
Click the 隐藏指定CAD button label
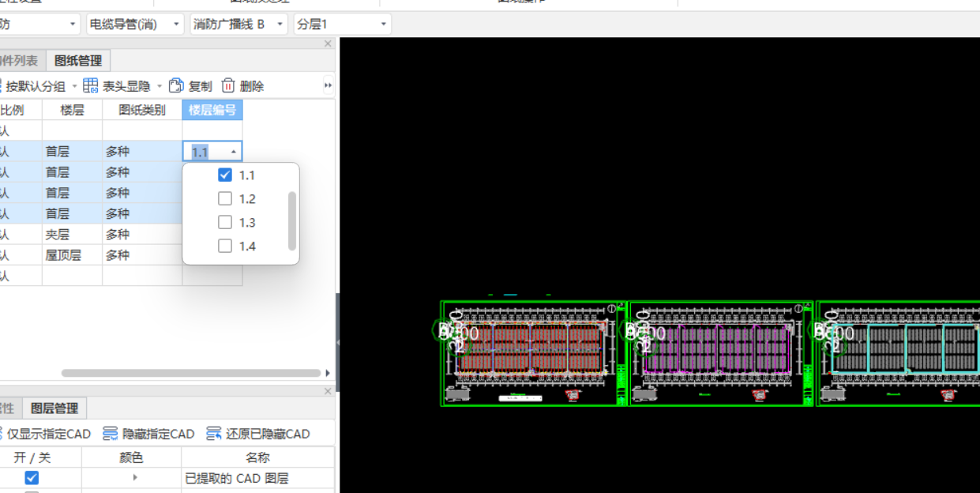point(158,434)
